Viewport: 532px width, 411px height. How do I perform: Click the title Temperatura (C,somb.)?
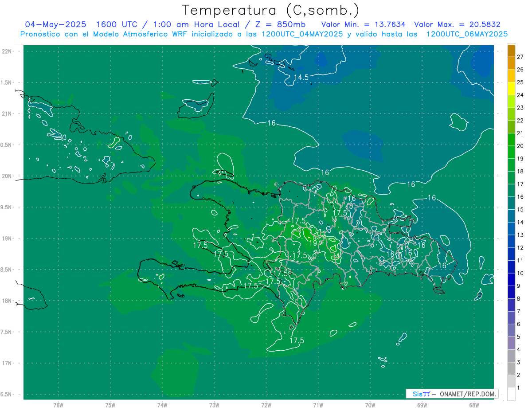[271, 10]
